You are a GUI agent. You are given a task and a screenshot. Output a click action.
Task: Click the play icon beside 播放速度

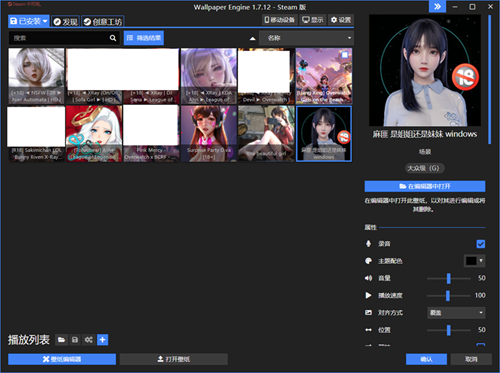click(x=368, y=295)
